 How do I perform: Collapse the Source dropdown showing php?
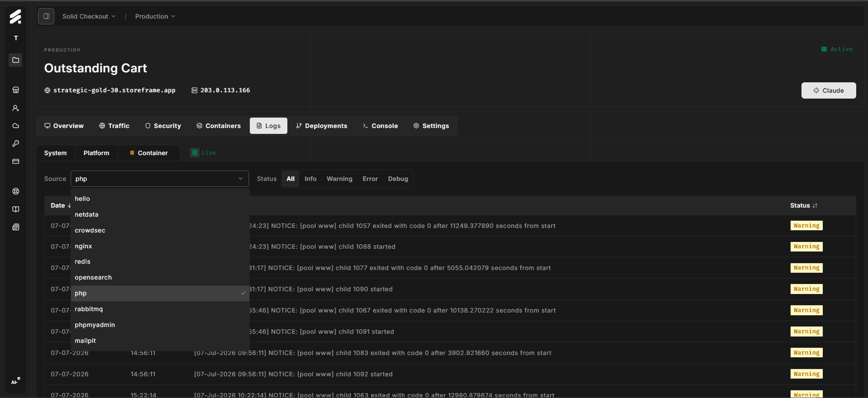click(x=160, y=179)
